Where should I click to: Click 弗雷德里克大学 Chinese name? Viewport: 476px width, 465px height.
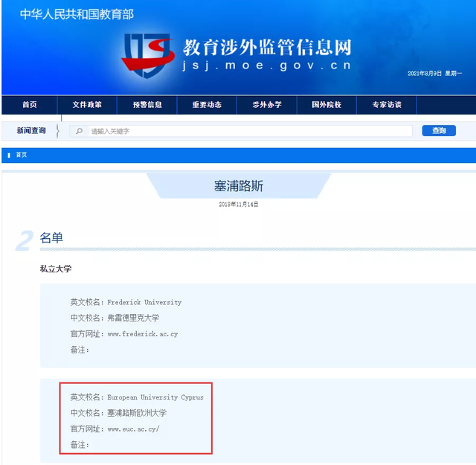coord(133,318)
